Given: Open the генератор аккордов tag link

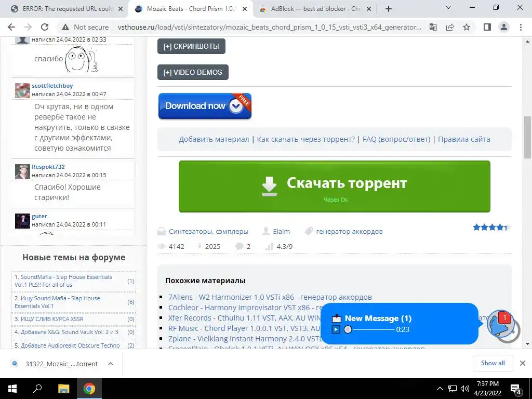Looking at the screenshot, I should pyautogui.click(x=350, y=231).
